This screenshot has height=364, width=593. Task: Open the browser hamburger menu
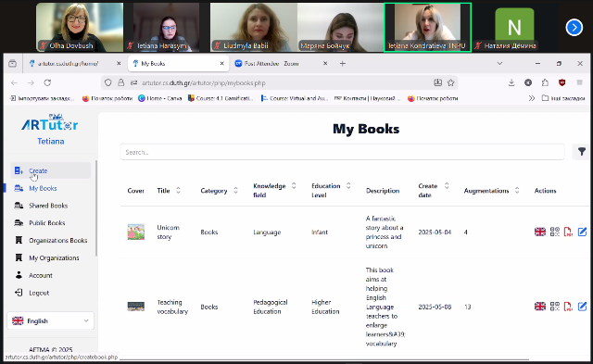579,82
